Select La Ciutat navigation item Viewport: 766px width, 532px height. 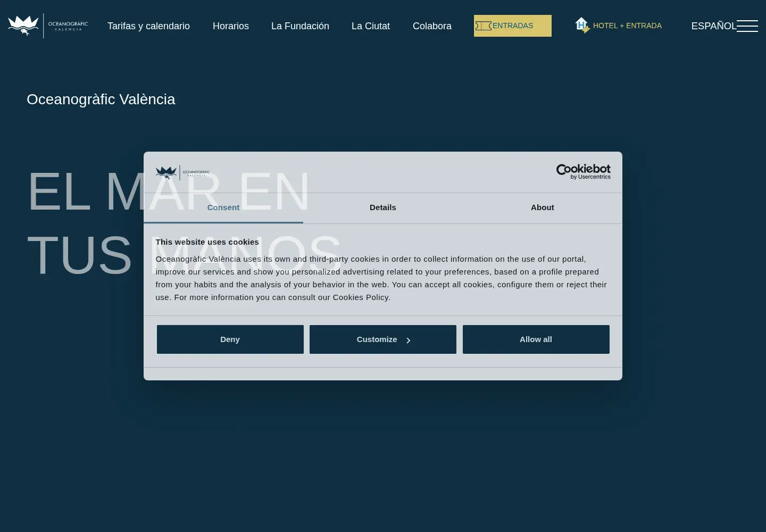[x=371, y=26]
